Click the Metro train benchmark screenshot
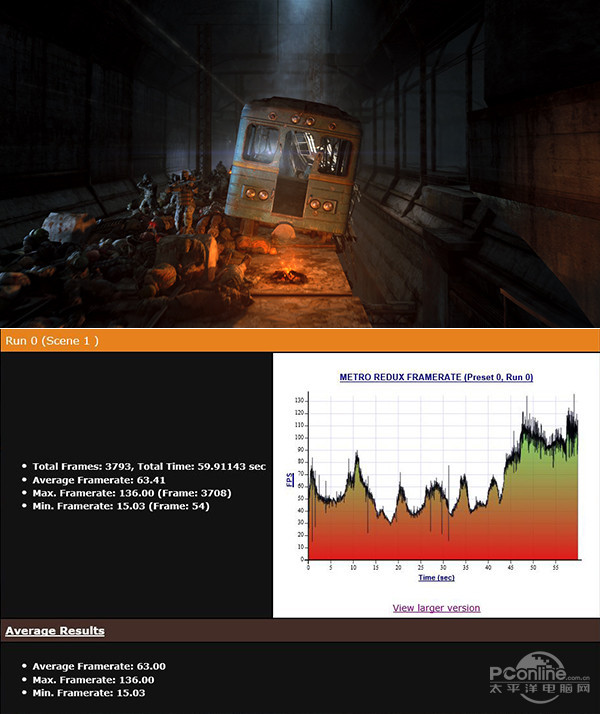 (x=300, y=163)
